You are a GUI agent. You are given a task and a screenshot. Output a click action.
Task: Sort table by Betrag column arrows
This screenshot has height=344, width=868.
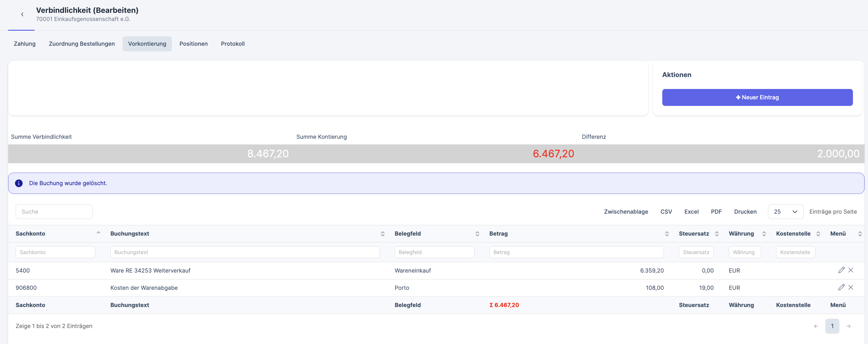666,234
